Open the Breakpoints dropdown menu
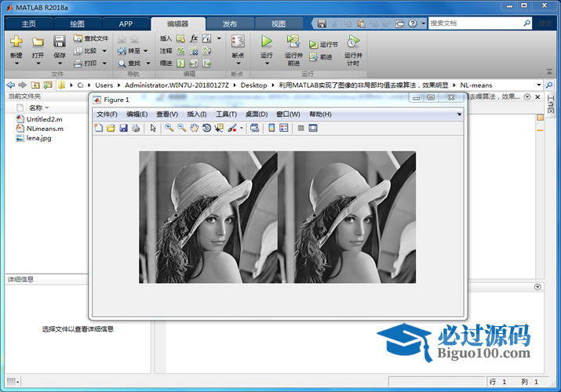Image resolution: width=561 pixels, height=392 pixels. [238, 64]
